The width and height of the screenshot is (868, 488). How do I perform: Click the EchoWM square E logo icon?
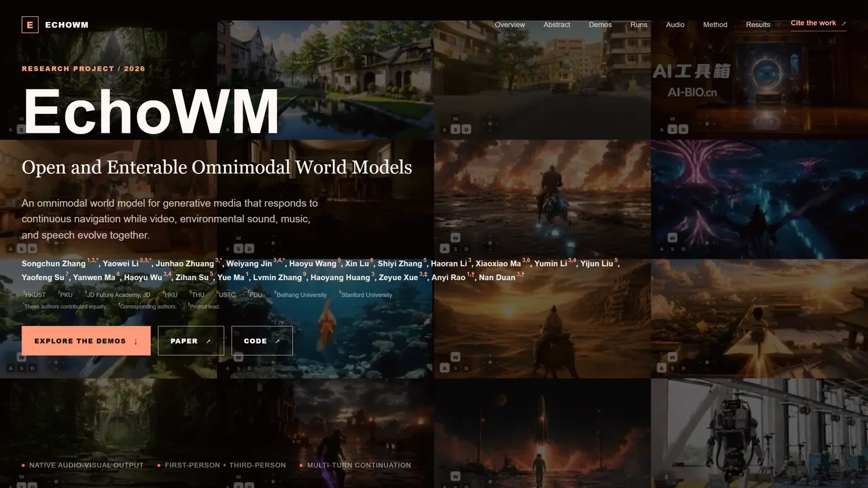click(x=30, y=25)
